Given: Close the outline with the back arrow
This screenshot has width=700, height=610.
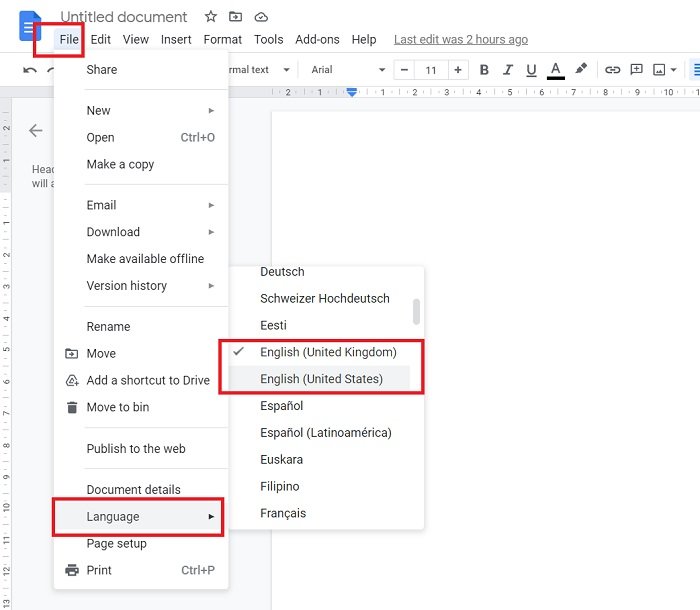Looking at the screenshot, I should (36, 130).
